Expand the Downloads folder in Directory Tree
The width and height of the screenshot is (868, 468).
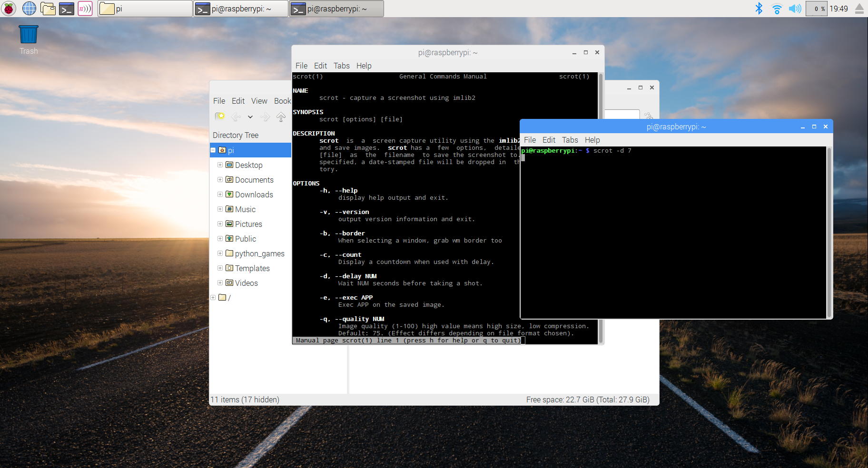(220, 195)
